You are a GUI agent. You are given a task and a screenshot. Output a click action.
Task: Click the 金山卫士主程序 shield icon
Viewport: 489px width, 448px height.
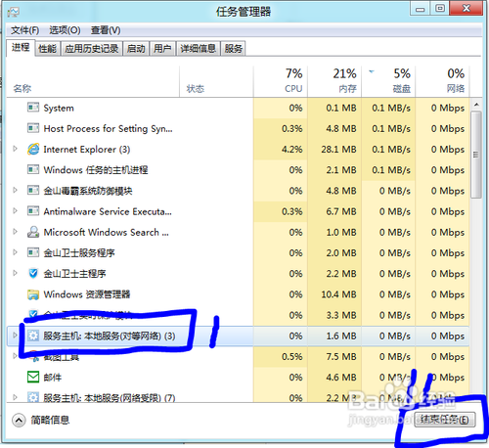[33, 273]
